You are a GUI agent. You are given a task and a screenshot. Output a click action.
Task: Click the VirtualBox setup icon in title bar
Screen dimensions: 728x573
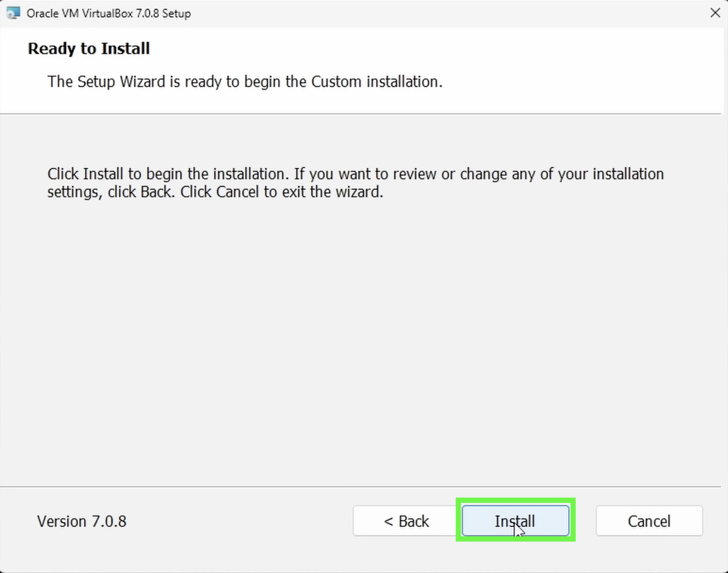point(13,13)
